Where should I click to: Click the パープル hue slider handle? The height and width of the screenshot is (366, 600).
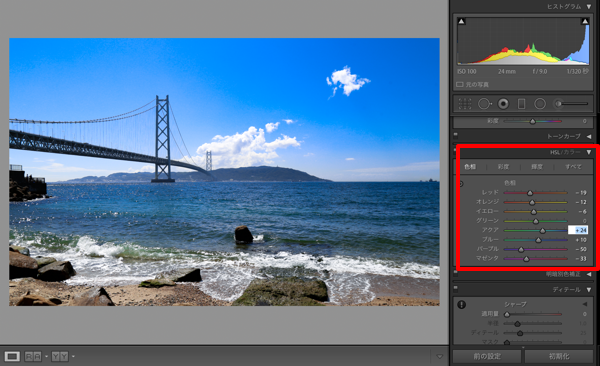click(x=521, y=250)
